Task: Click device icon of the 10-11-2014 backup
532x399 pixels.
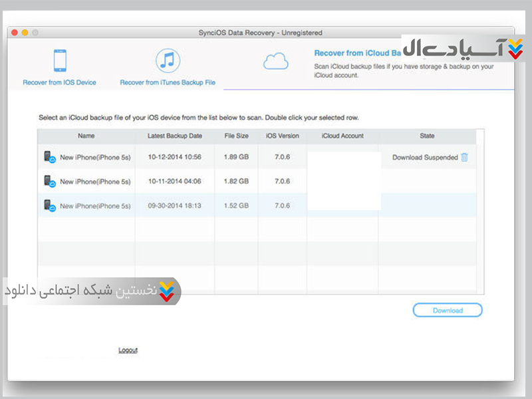Action: click(x=49, y=182)
